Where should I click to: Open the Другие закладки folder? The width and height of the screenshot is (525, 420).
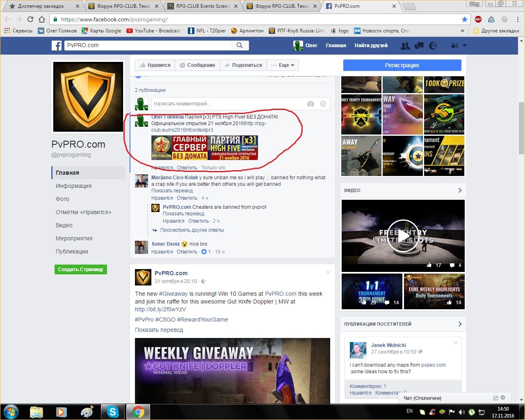(x=496, y=31)
